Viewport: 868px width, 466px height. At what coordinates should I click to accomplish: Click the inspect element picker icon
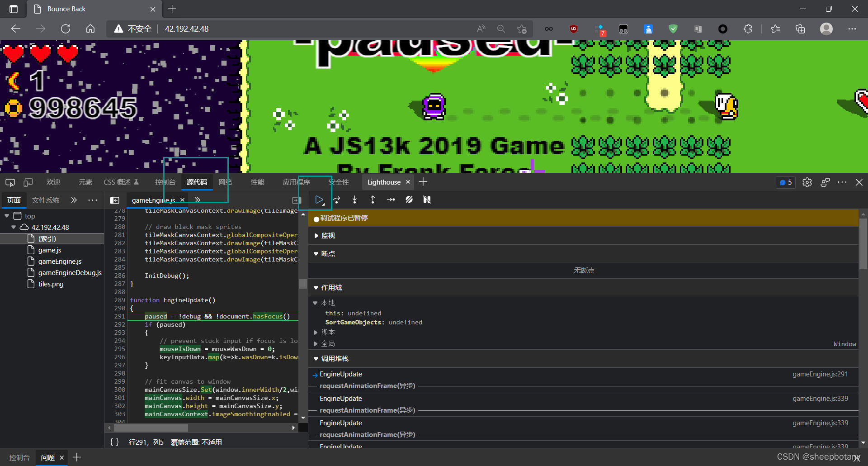pyautogui.click(x=10, y=182)
